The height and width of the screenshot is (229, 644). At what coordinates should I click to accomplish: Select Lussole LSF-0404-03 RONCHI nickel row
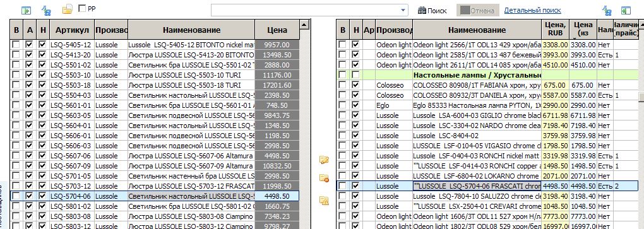tap(487, 156)
